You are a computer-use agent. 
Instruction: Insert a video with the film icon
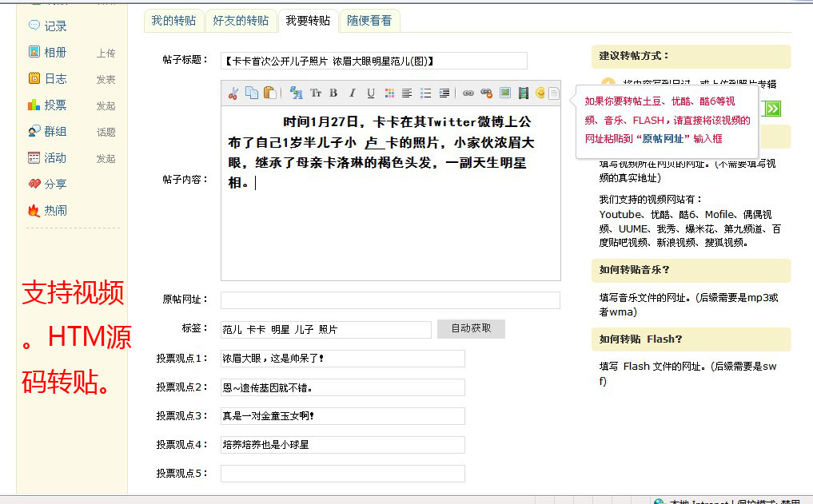[524, 93]
